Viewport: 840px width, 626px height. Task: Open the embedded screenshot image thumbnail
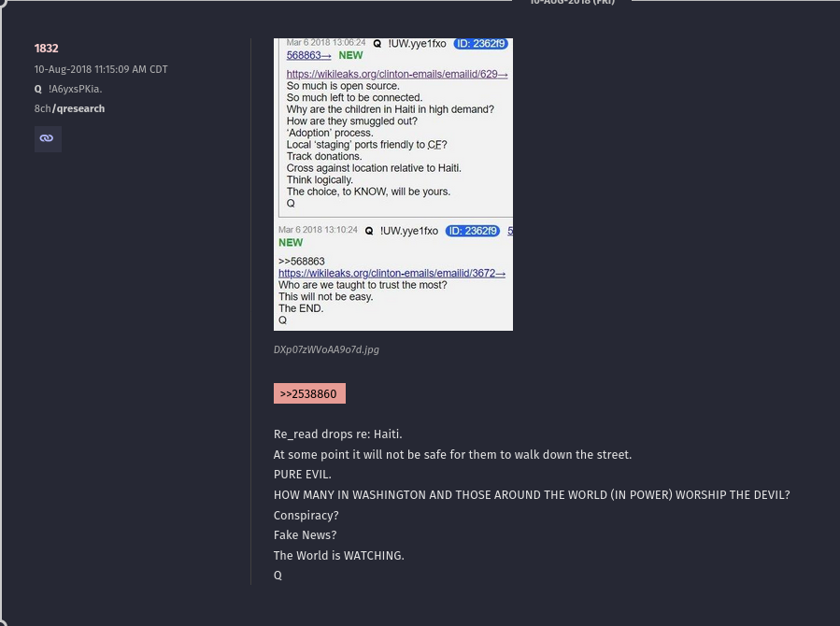click(393, 184)
